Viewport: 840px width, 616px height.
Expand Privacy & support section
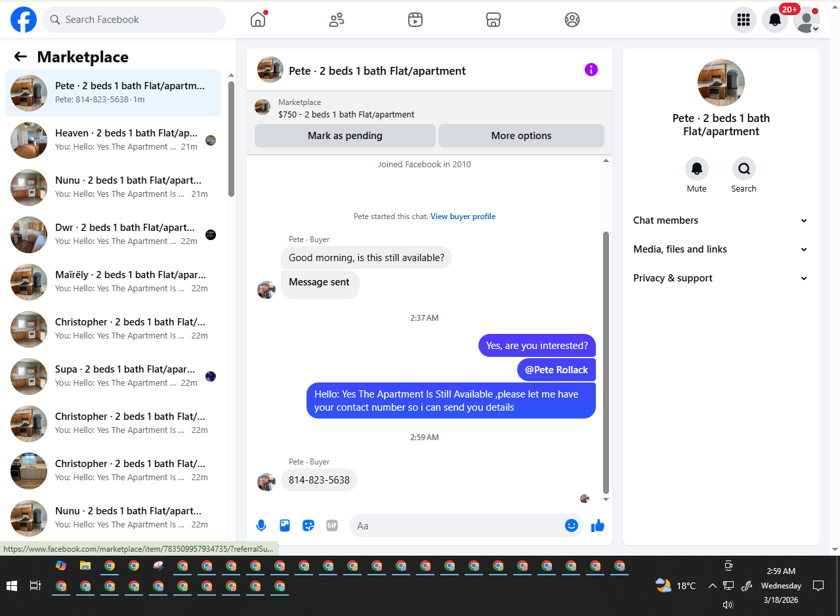tap(721, 278)
